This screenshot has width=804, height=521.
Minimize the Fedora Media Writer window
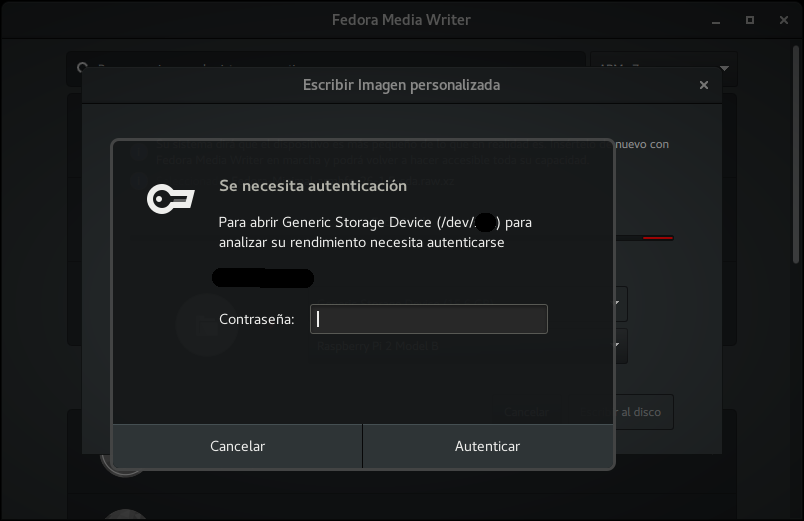pyautogui.click(x=716, y=21)
